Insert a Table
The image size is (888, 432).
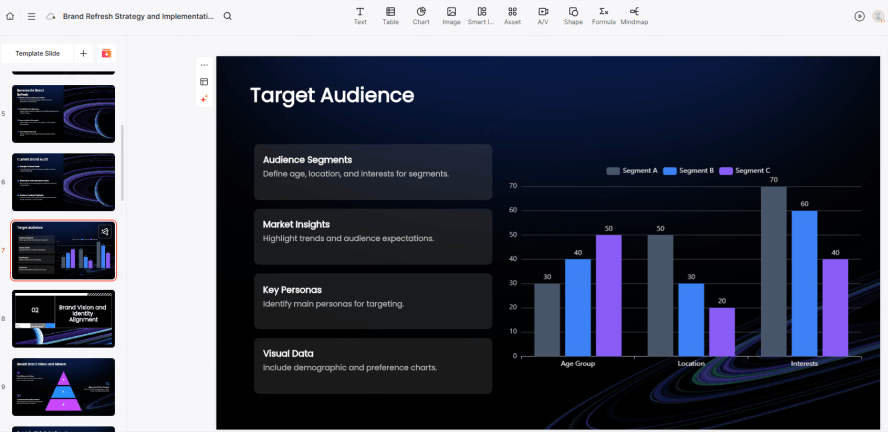pos(390,16)
